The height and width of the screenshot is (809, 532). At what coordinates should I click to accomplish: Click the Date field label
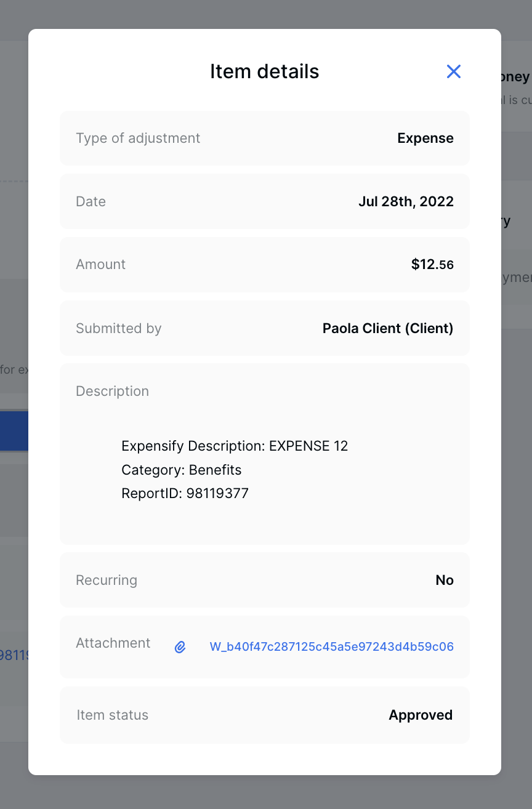pos(91,201)
